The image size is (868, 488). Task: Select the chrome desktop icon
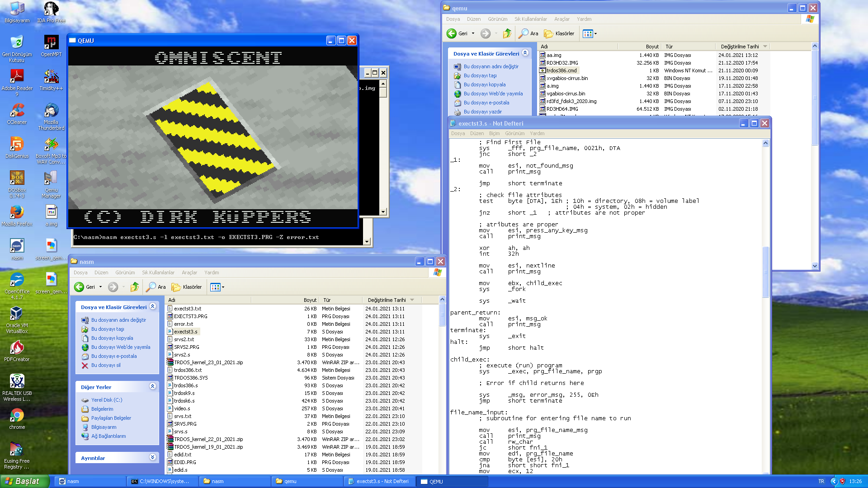pos(17,419)
